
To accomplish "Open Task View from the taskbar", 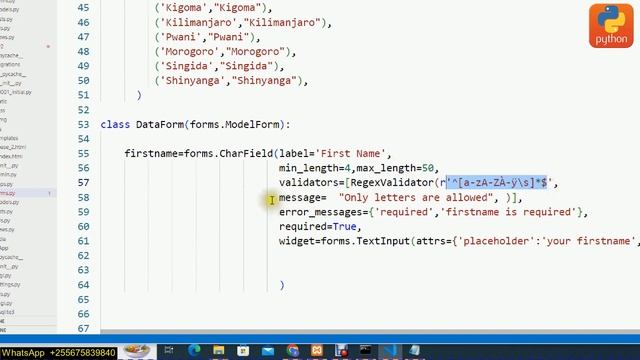I will (x=169, y=350).
